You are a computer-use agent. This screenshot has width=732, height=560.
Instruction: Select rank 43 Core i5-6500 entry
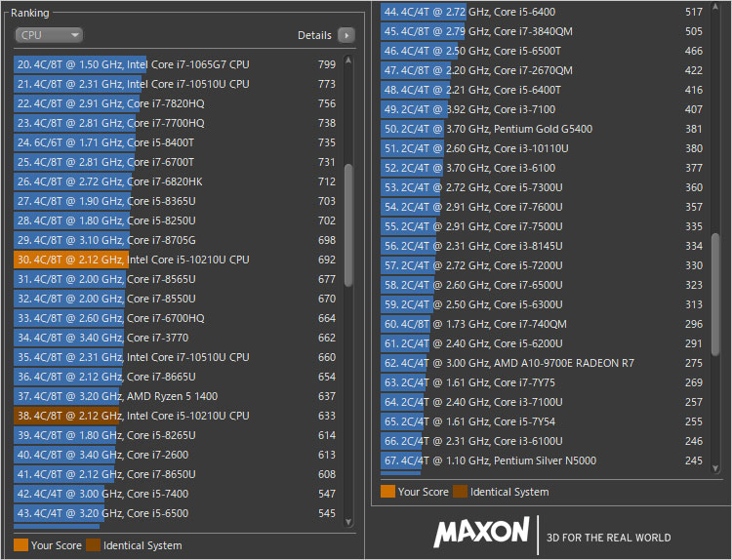[x=175, y=513]
